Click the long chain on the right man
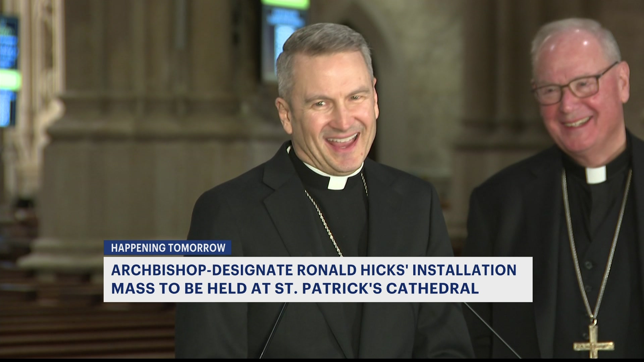Viewport: 644px width, 362px height. tap(572, 235)
